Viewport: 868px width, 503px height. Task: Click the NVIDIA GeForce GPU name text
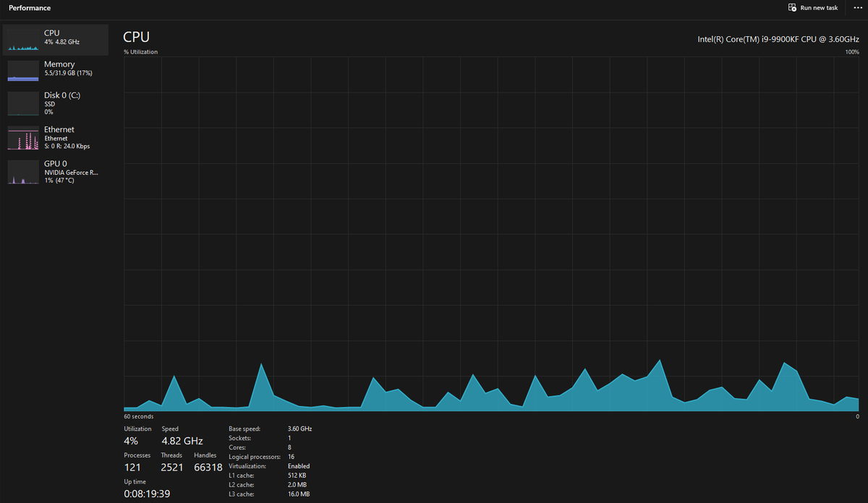point(71,173)
